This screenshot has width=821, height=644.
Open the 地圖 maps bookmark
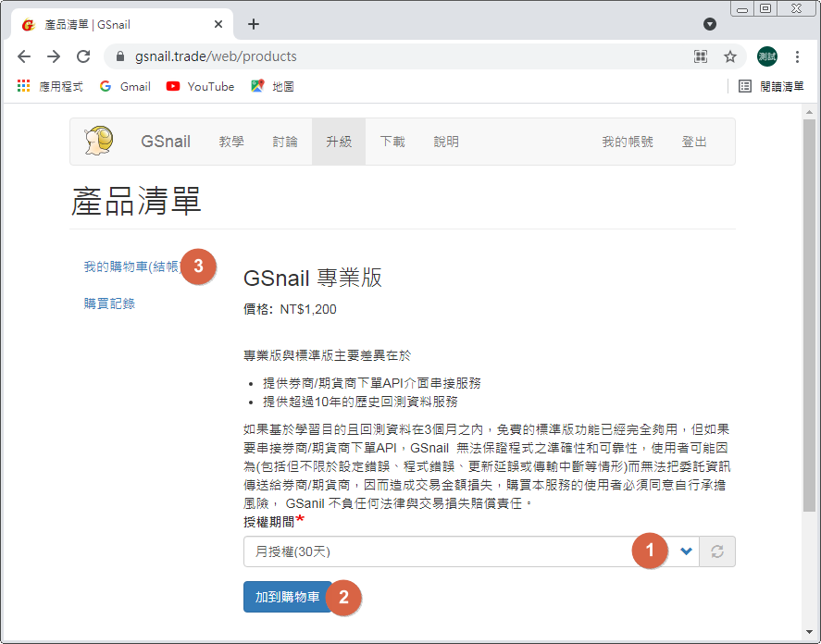[x=272, y=86]
